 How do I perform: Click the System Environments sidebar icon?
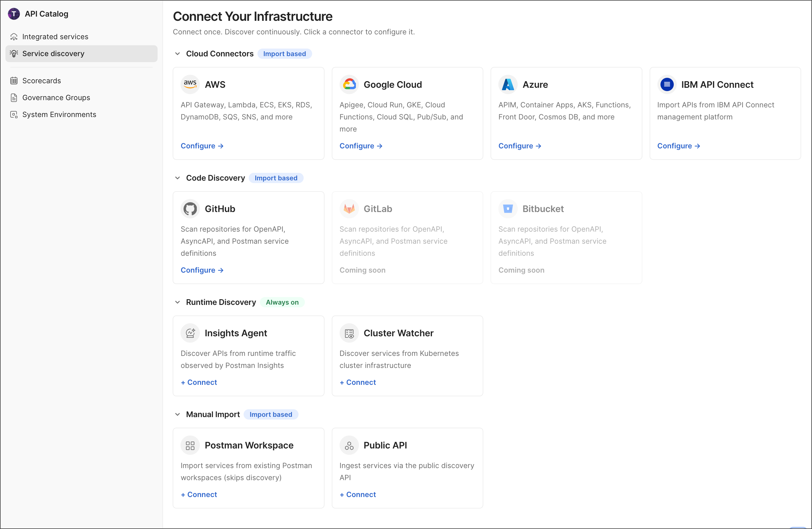click(x=14, y=115)
